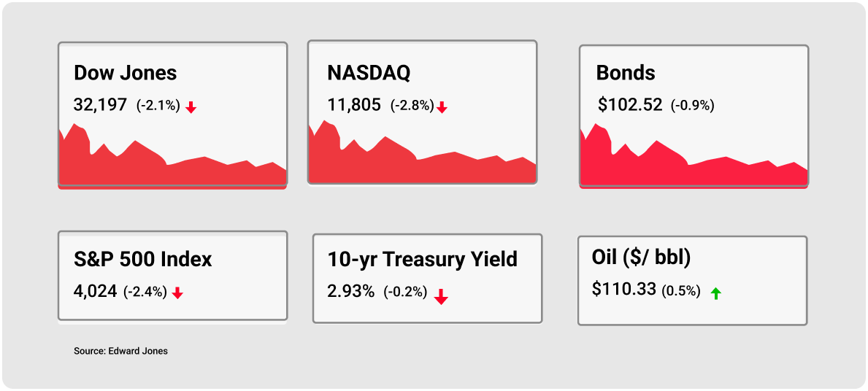Screen dimensions: 868x391
Task: Select the S&P 500 Index heading
Action: coord(143,260)
